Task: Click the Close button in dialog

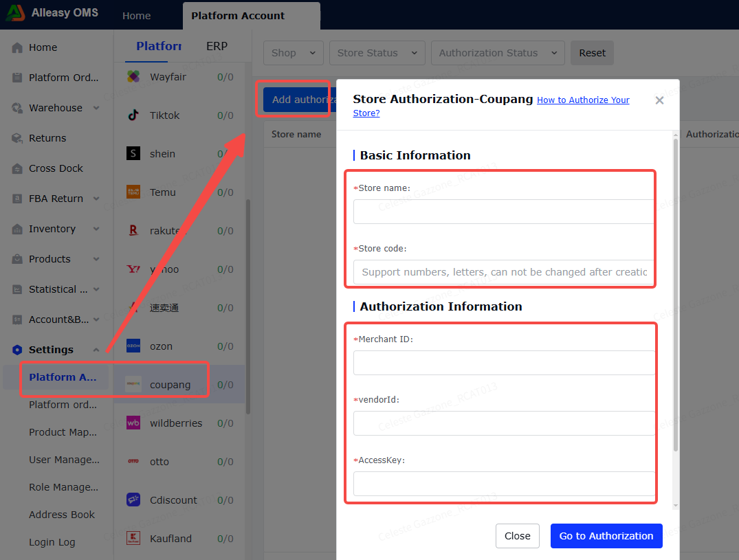Action: coord(517,536)
